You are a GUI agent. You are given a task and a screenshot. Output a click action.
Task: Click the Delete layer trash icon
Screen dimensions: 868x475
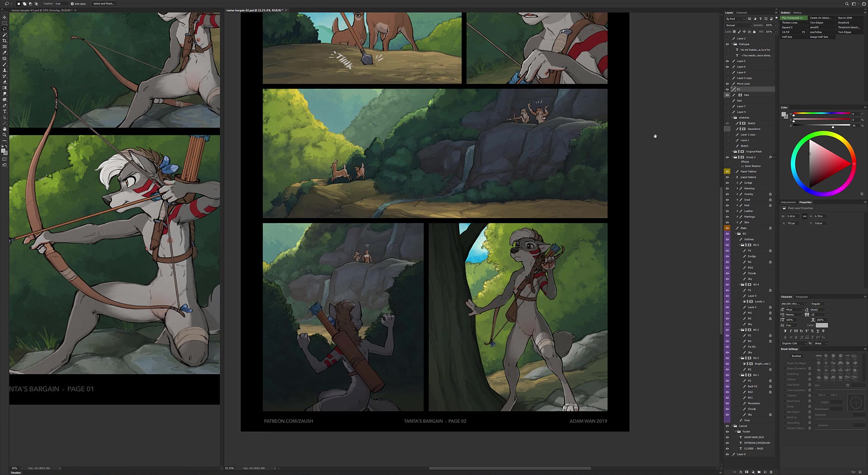[771, 472]
